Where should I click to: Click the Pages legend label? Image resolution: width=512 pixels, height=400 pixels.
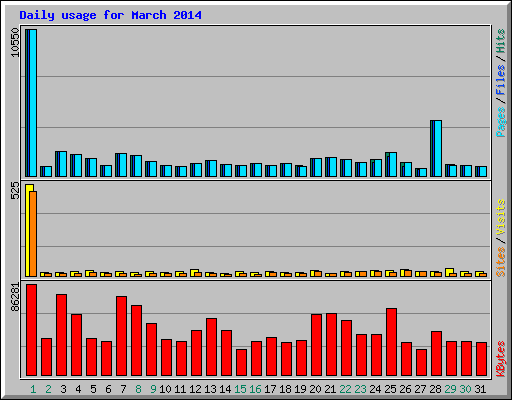tap(500, 122)
